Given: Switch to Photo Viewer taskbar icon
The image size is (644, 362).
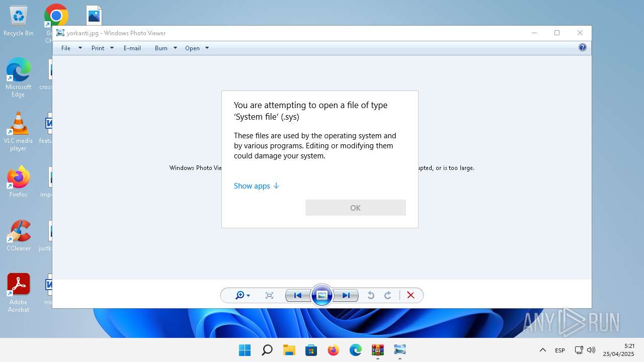Looking at the screenshot, I should tap(400, 350).
